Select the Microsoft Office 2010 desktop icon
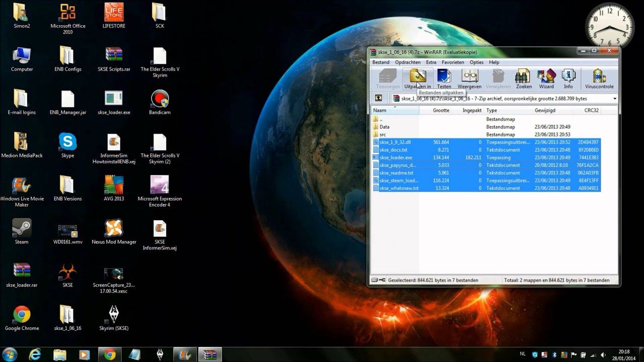644x362 pixels. pyautogui.click(x=68, y=19)
